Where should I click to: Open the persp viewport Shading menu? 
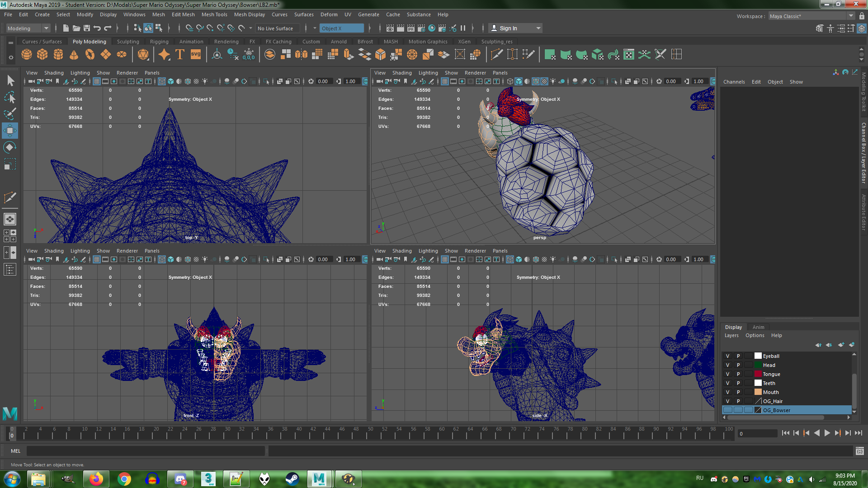pos(402,73)
